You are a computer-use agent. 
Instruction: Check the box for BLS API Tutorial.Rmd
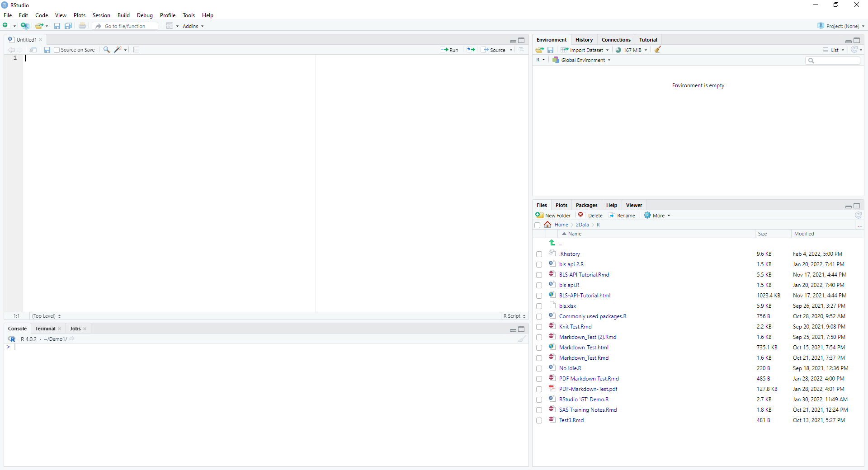(539, 275)
